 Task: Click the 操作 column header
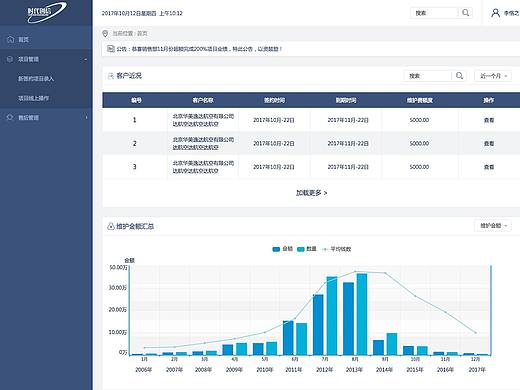[x=489, y=100]
